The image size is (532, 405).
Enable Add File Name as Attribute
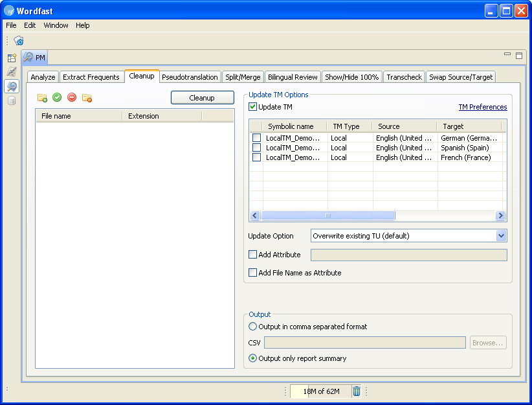click(x=253, y=273)
